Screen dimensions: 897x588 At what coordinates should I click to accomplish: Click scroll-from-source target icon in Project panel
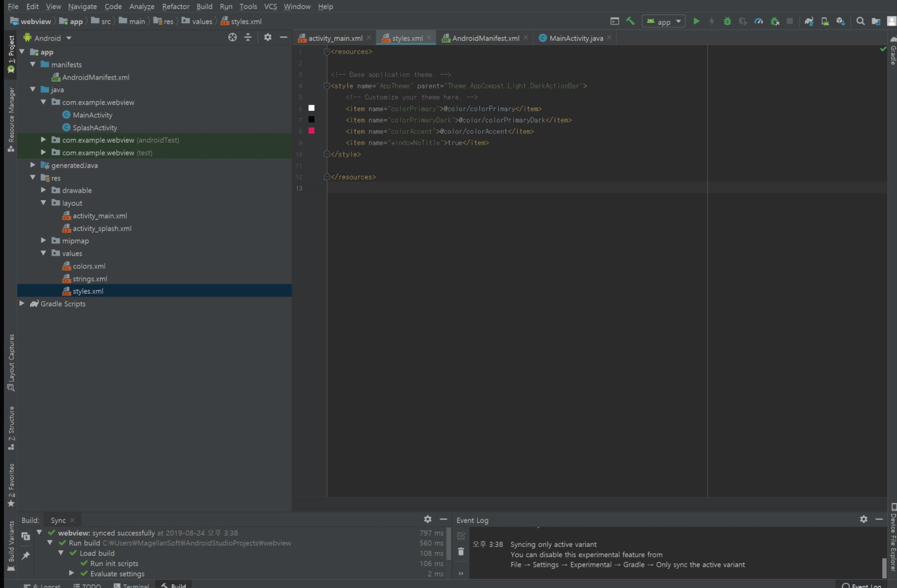[x=232, y=38]
